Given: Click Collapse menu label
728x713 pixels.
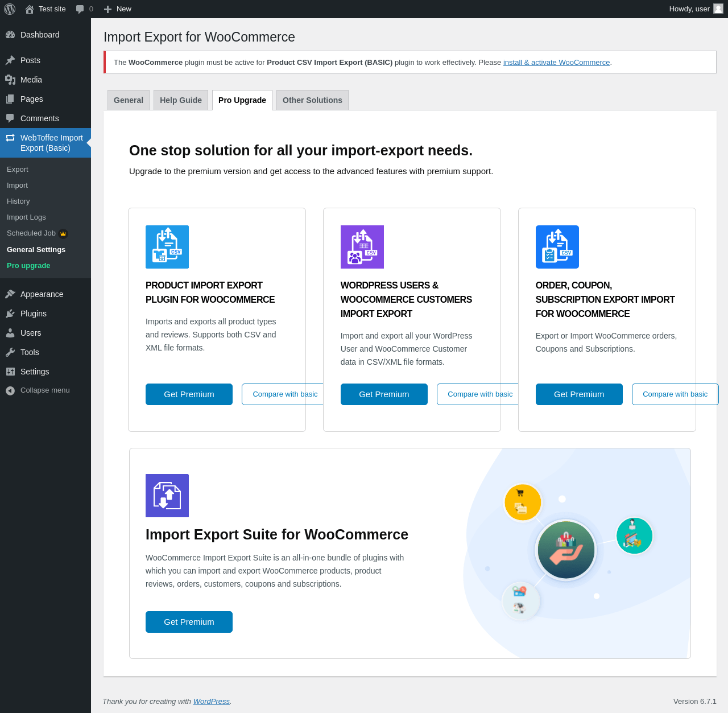Looking at the screenshot, I should point(45,390).
